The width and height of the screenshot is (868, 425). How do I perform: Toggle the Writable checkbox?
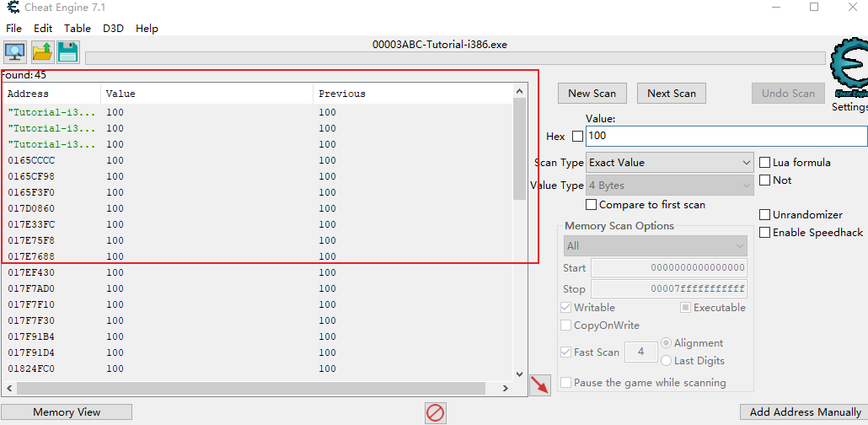point(565,308)
